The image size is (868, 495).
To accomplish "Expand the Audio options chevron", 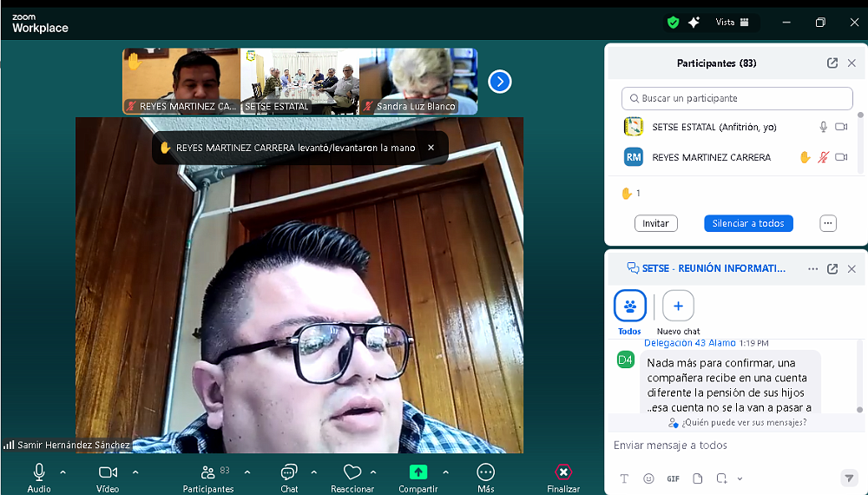I will [x=62, y=472].
